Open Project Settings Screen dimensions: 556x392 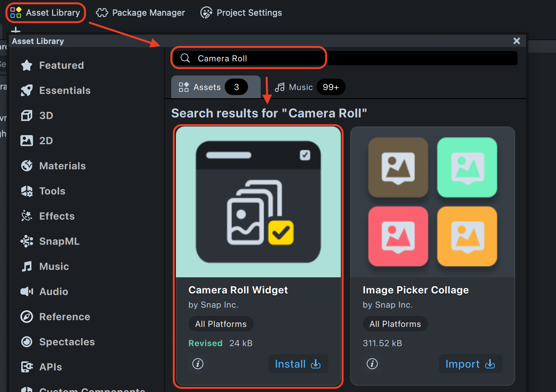pyautogui.click(x=241, y=13)
